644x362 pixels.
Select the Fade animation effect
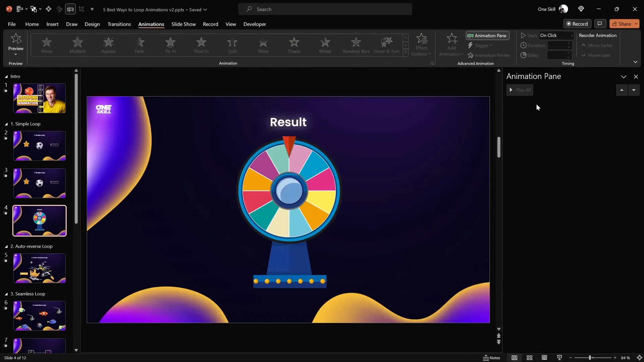(x=140, y=45)
